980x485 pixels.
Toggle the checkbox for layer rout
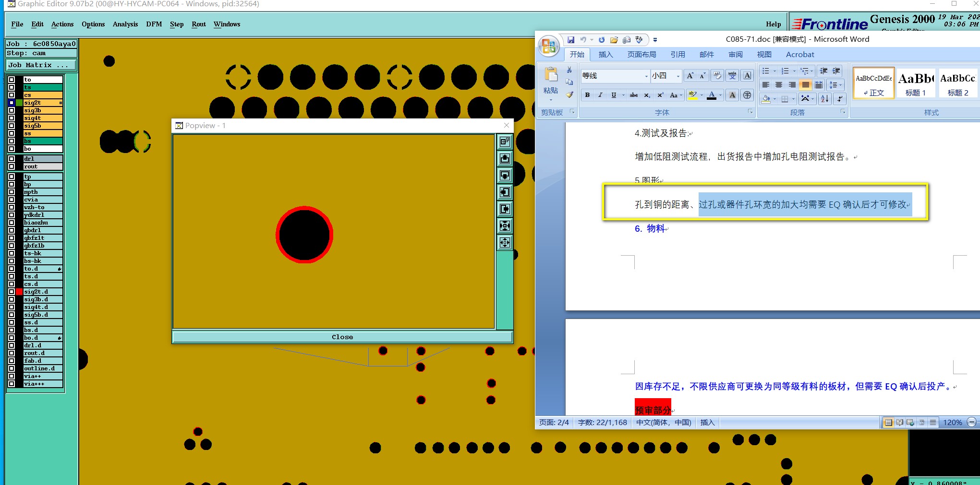click(12, 166)
